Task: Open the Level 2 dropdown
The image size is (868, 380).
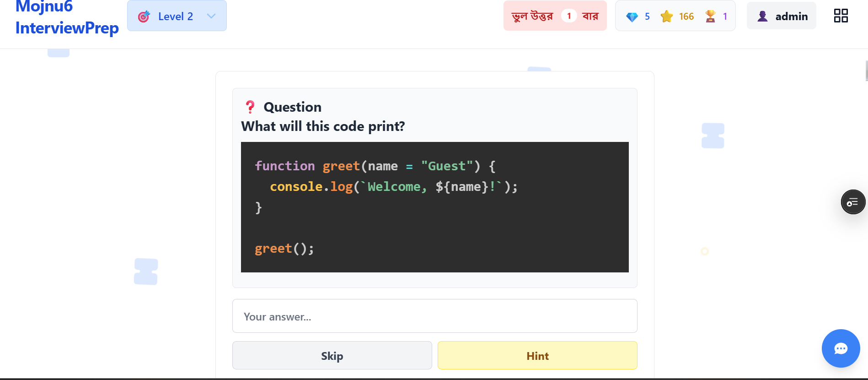Action: pos(177,16)
